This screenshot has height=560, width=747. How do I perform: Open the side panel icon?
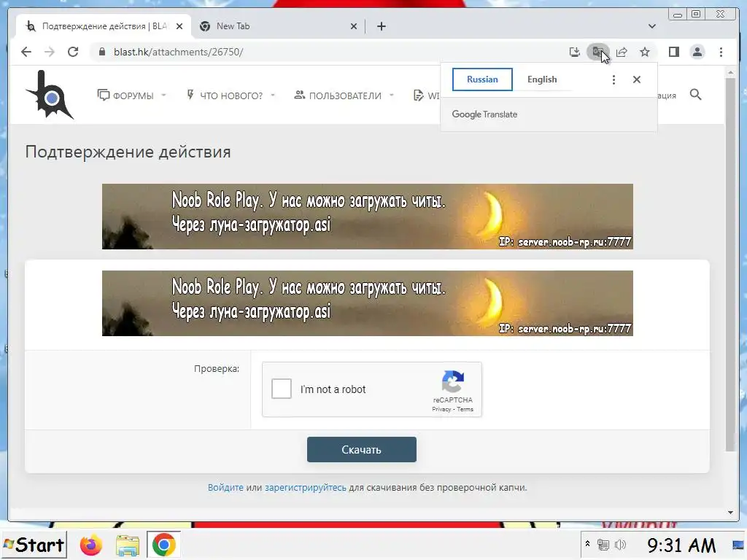pyautogui.click(x=673, y=52)
